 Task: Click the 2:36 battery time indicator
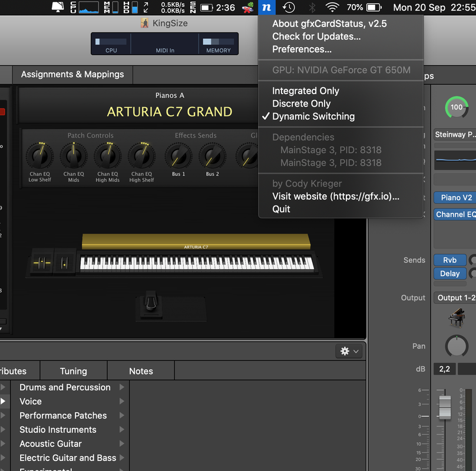(217, 7)
